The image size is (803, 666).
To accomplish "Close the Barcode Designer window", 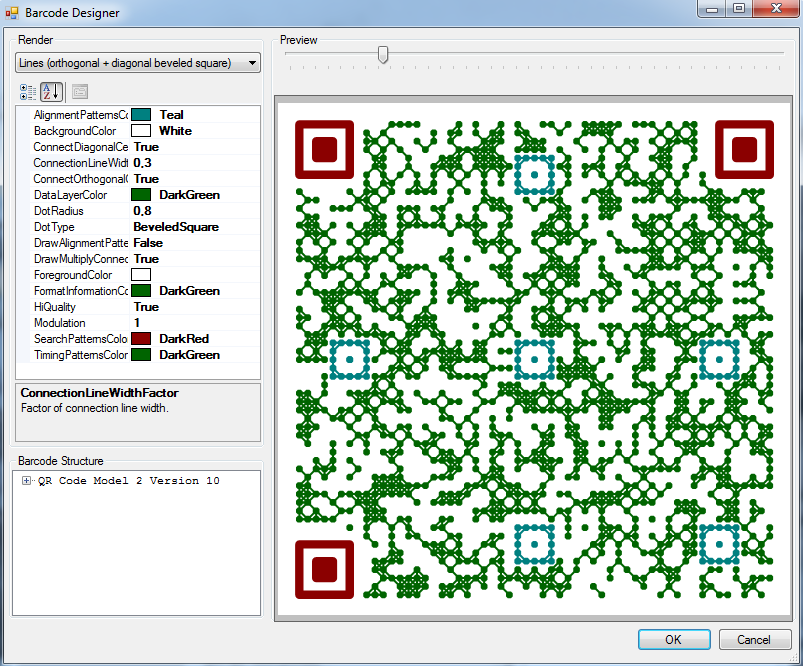I will (776, 9).
